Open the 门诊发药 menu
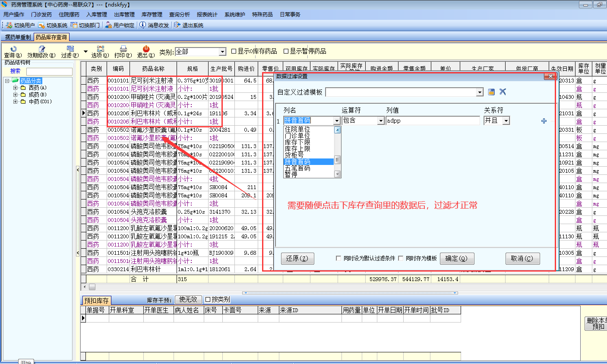Viewport: 607px width, 364px height. point(41,15)
